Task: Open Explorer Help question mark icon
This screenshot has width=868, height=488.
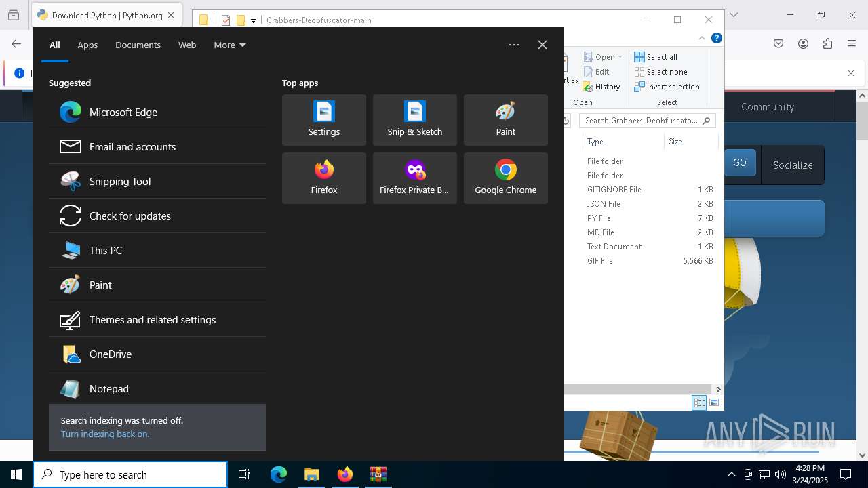Action: [717, 38]
